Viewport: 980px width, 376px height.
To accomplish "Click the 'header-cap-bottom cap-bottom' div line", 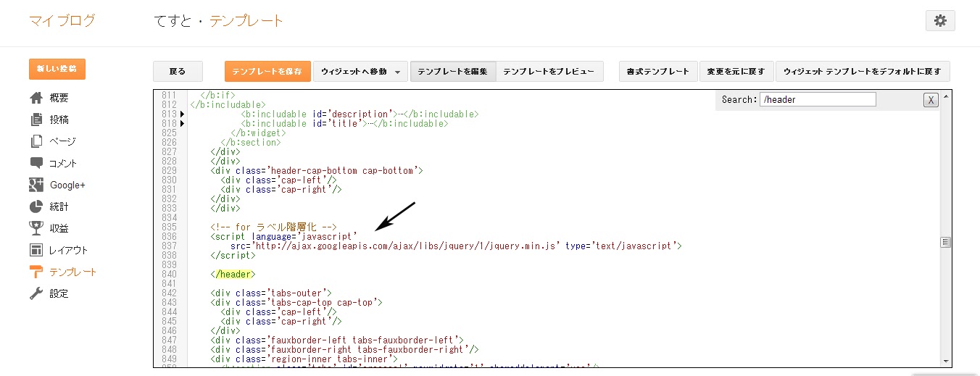I will click(317, 171).
